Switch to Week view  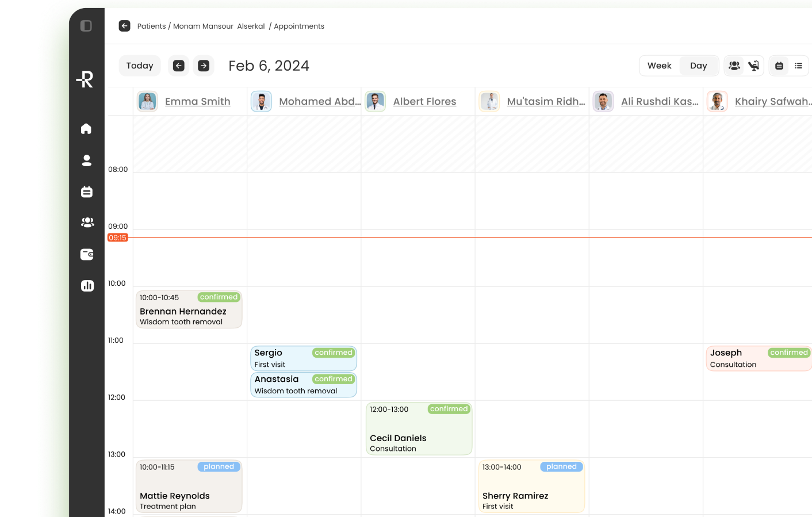click(x=659, y=66)
